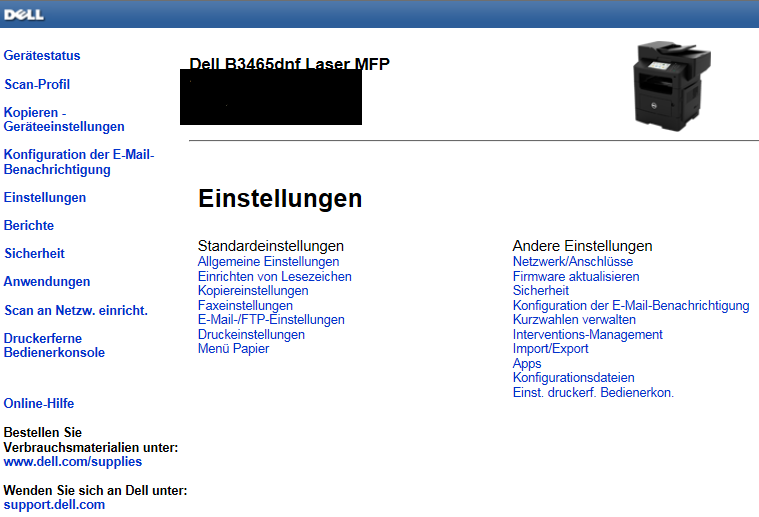Viewport: 759px width, 517px height.
Task: Open sidebar Konfiguration der E-Mail-Benachrichtigung
Action: 79,162
